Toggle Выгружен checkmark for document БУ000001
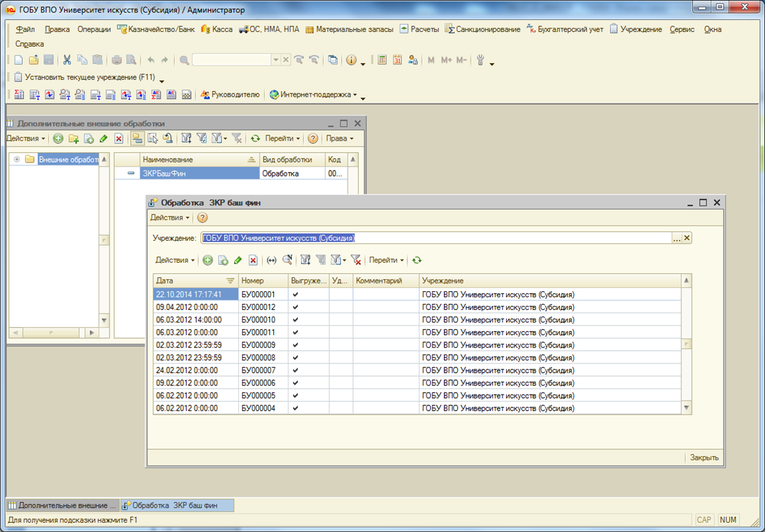Image resolution: width=765 pixels, height=532 pixels. 295,295
